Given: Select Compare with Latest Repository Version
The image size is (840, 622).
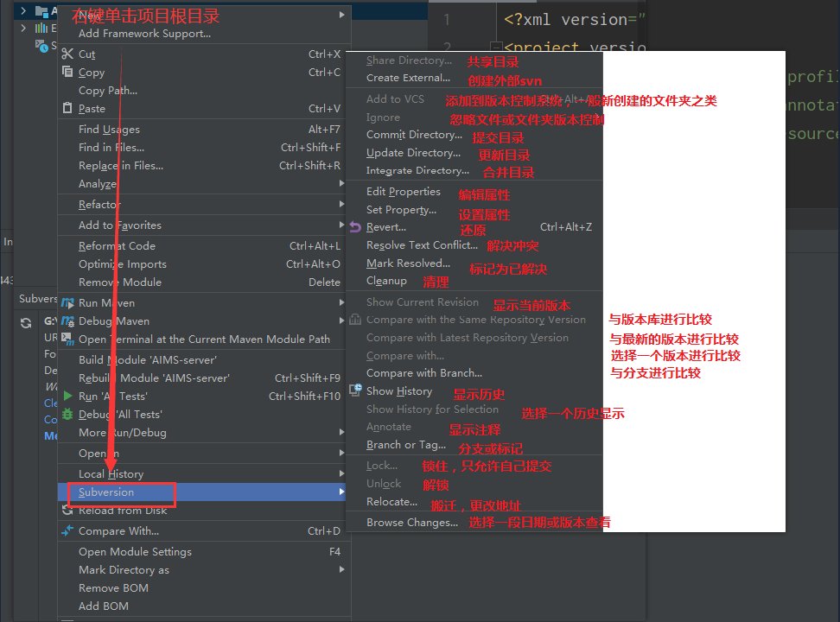Looking at the screenshot, I should point(468,338).
